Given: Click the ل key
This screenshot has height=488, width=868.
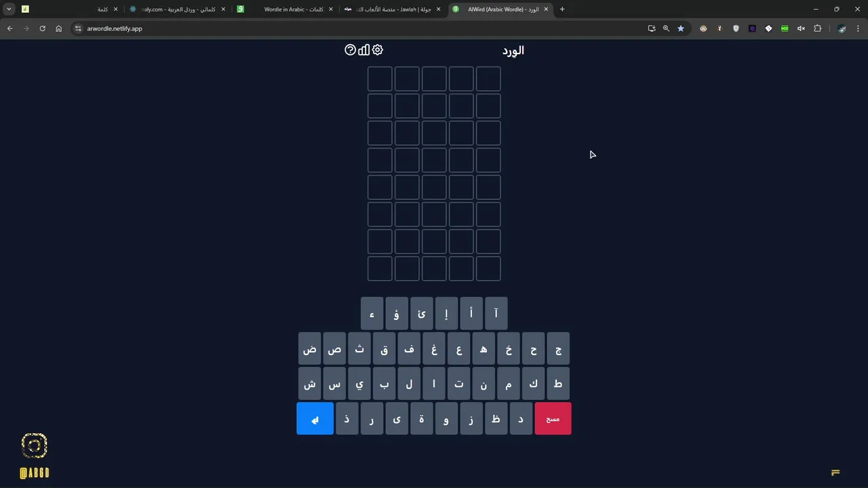Looking at the screenshot, I should 409,384.
